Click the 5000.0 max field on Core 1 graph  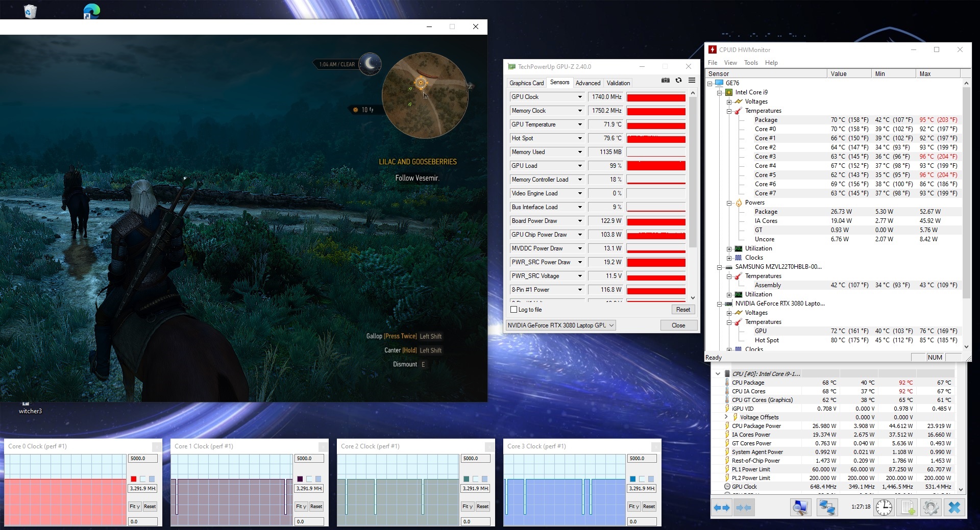tap(309, 459)
